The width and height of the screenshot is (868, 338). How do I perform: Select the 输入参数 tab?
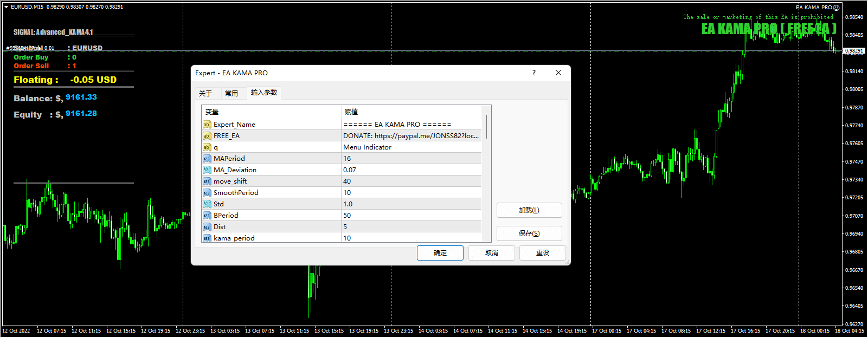coord(264,93)
